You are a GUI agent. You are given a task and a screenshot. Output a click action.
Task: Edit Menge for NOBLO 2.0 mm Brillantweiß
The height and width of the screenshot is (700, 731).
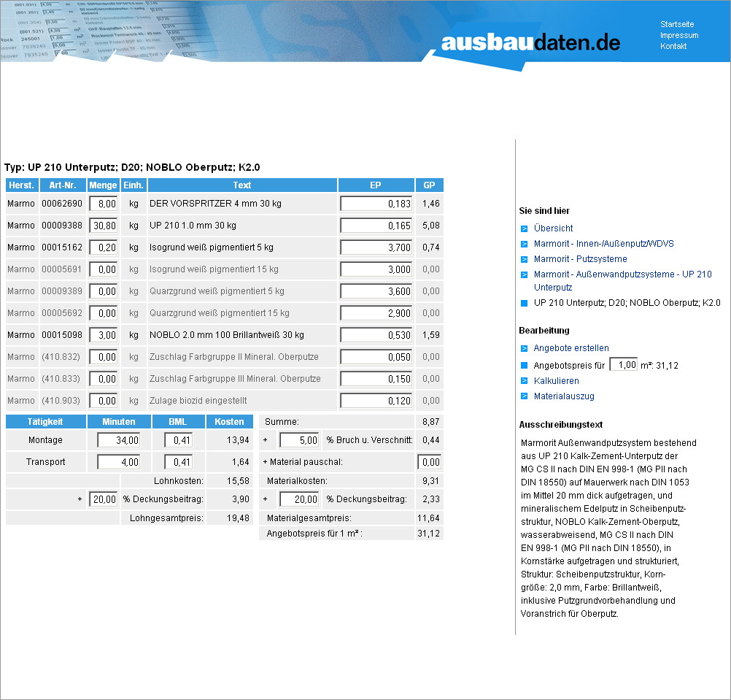103,335
